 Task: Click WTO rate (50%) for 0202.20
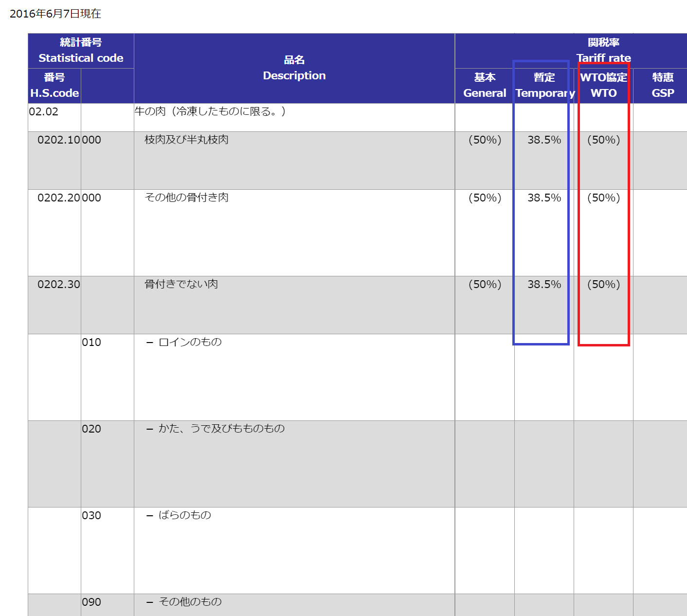[x=604, y=198]
